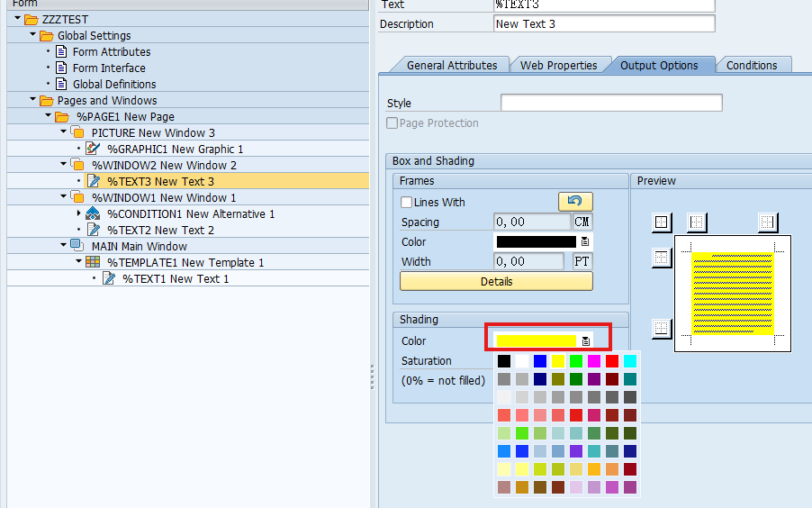812x508 pixels.
Task: Click the %GRAPHIC1 graphic node icon
Action: coord(93,149)
